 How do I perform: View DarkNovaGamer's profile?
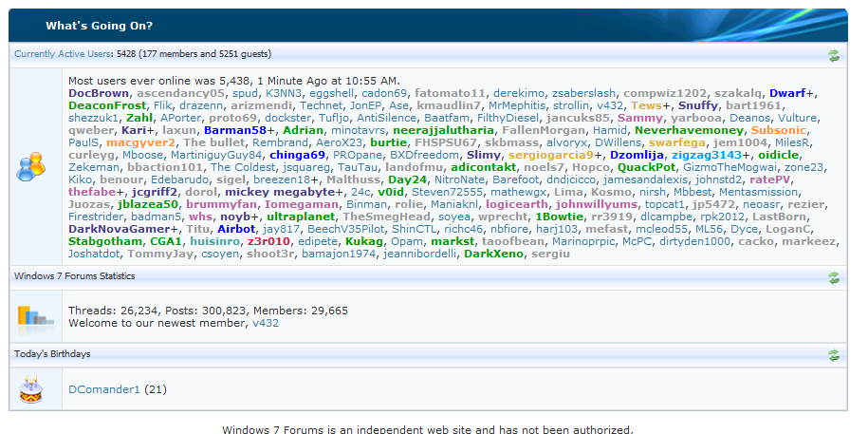(120, 228)
